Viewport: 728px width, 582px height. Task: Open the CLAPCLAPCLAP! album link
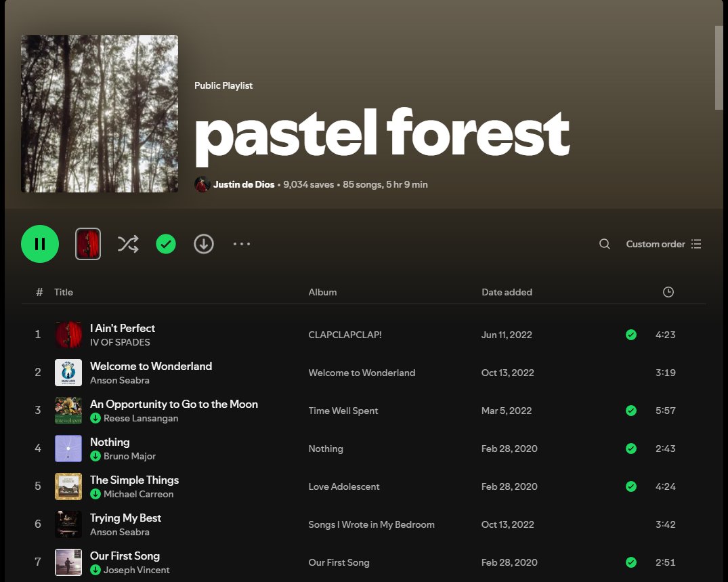[x=345, y=335]
